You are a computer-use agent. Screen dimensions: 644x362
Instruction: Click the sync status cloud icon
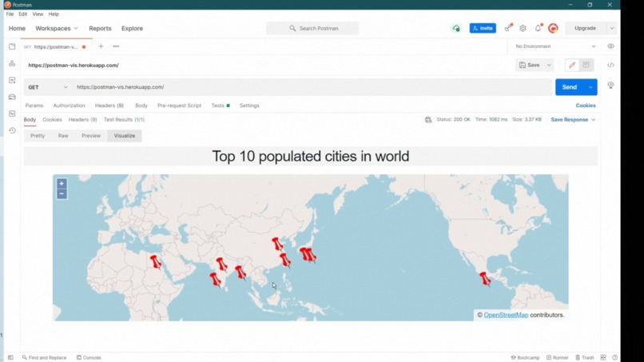tap(456, 28)
